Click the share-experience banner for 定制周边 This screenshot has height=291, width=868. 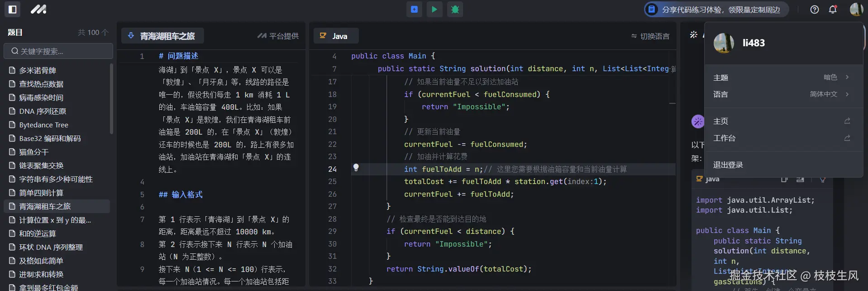coord(716,10)
